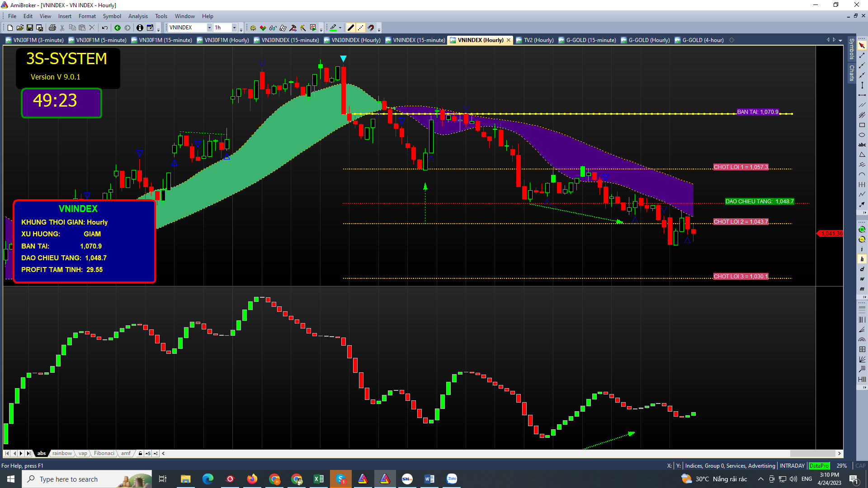This screenshot has width=868, height=488.
Task: Switch to the G-GOLD (4-hour) tab
Action: pos(702,40)
